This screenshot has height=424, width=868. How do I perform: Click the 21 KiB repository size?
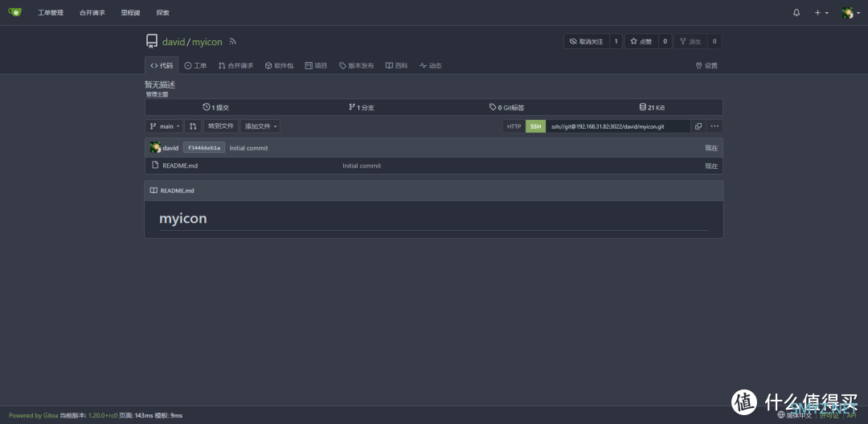(652, 108)
